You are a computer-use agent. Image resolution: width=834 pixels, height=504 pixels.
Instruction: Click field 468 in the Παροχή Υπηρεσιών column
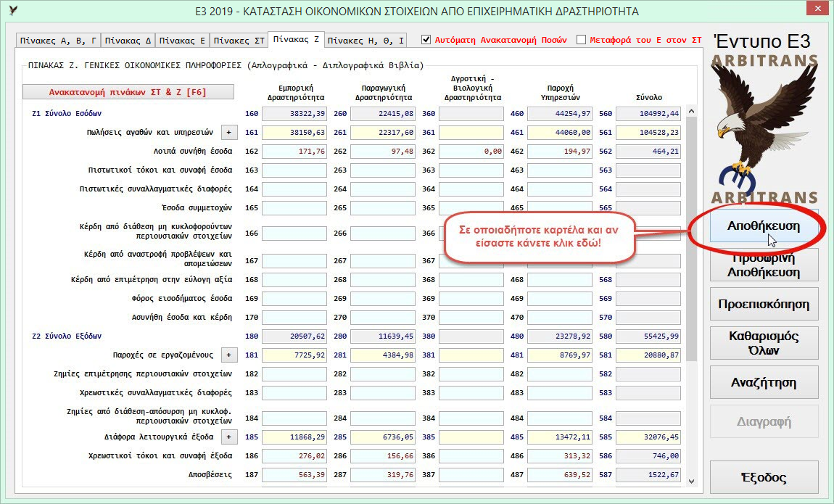pyautogui.click(x=560, y=280)
